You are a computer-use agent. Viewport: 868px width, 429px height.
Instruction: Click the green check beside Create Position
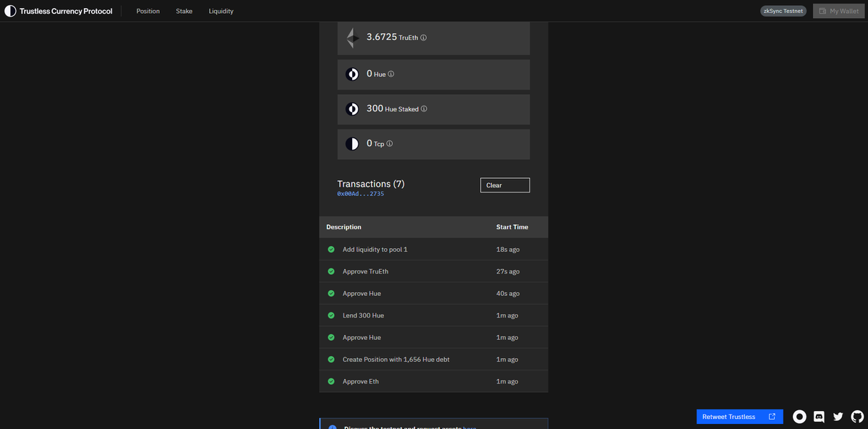(331, 360)
